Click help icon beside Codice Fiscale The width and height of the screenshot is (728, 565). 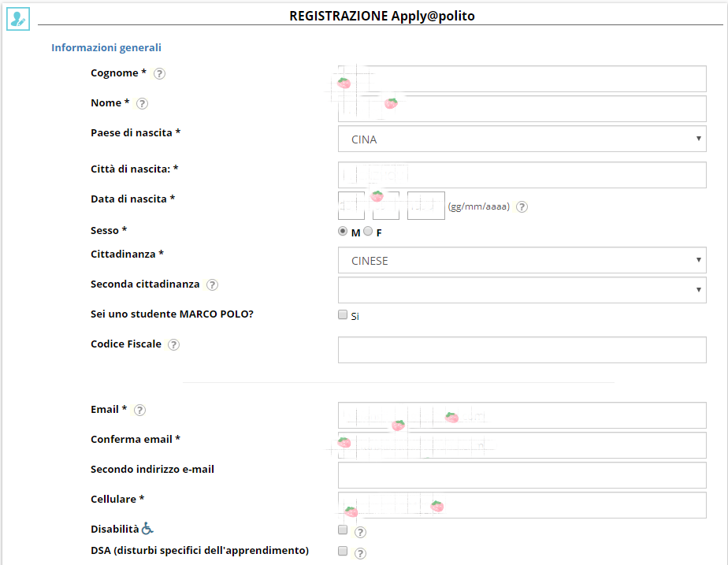[173, 345]
